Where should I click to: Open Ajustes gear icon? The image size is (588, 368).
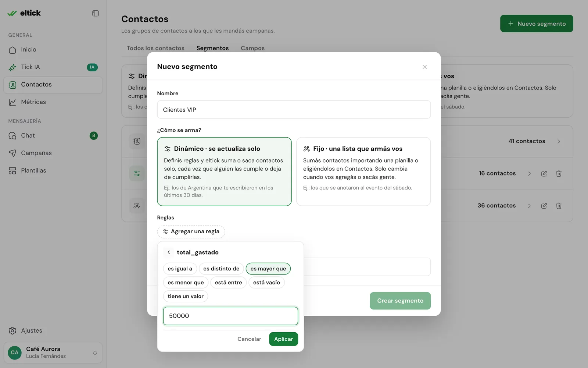point(12,331)
